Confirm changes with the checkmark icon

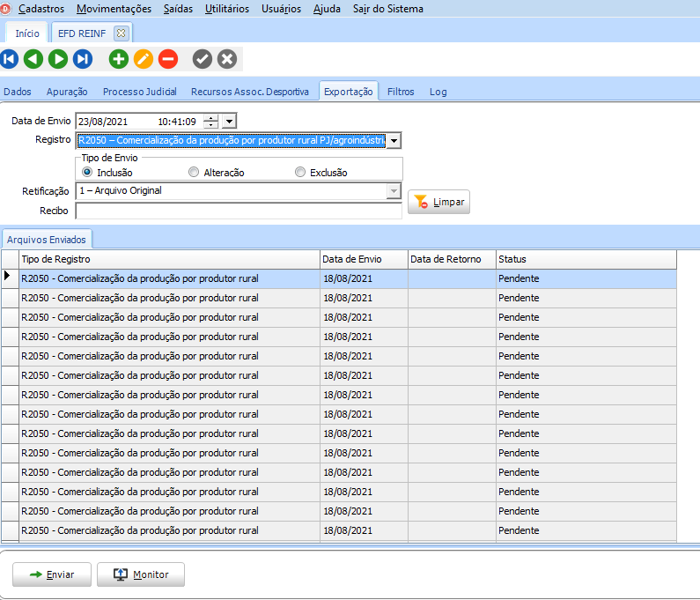coord(203,59)
